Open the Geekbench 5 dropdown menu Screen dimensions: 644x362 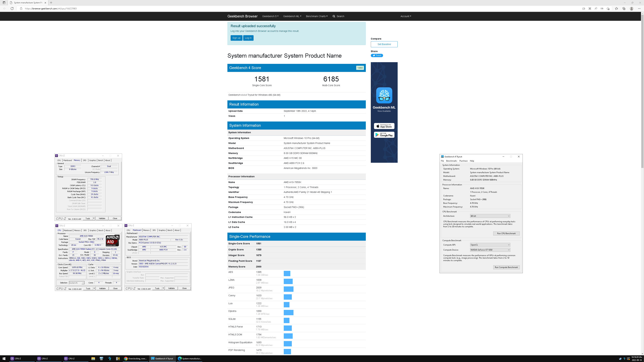point(270,16)
